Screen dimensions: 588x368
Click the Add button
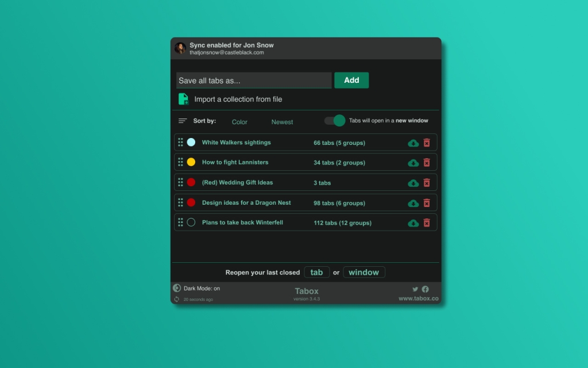(x=351, y=80)
